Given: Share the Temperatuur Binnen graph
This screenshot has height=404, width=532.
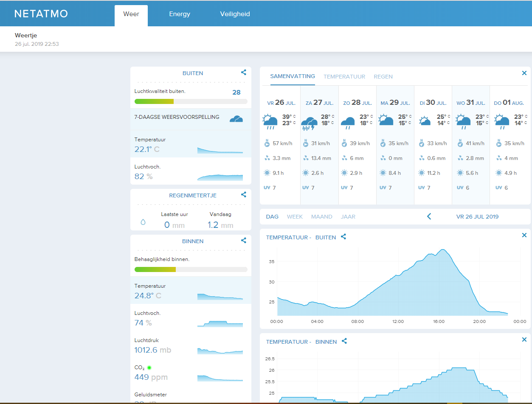Looking at the screenshot, I should click(x=344, y=341).
